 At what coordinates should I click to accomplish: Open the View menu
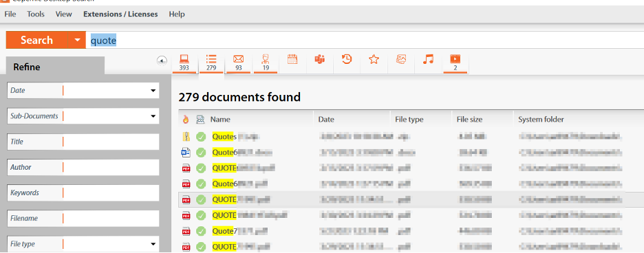pyautogui.click(x=64, y=14)
